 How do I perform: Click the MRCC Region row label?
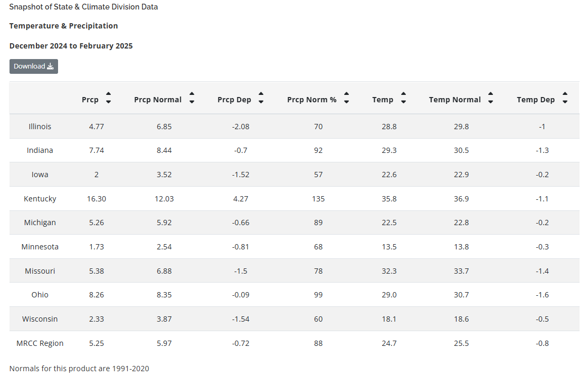tap(40, 343)
